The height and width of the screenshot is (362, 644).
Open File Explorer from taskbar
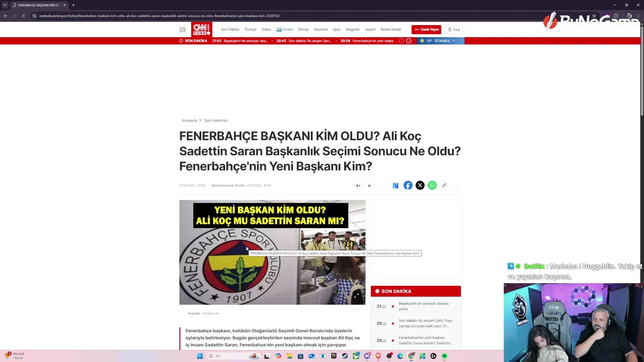[x=289, y=356]
